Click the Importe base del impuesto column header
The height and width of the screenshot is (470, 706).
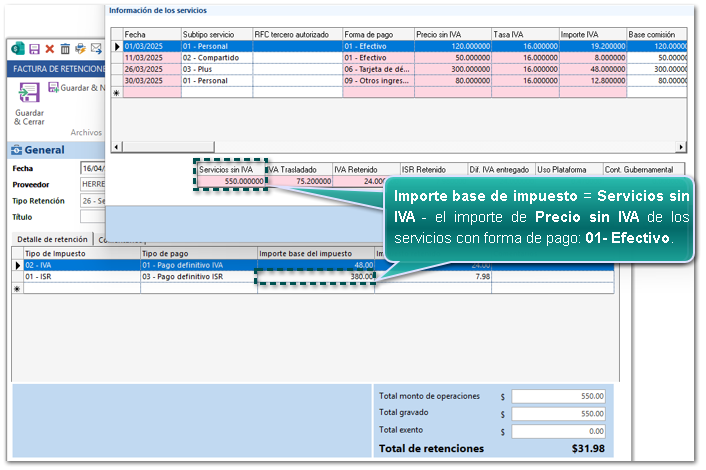[316, 253]
